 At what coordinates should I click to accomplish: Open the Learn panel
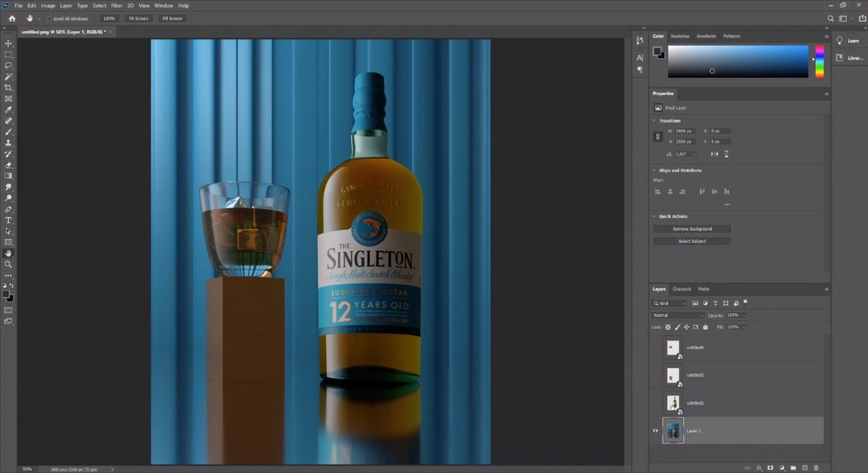point(848,41)
